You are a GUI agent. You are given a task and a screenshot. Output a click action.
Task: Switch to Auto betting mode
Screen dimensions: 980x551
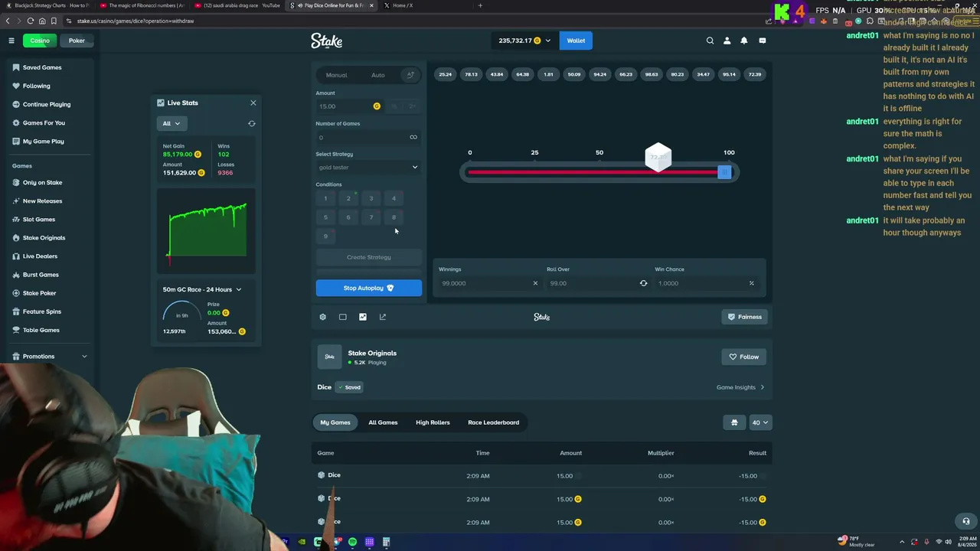[378, 75]
